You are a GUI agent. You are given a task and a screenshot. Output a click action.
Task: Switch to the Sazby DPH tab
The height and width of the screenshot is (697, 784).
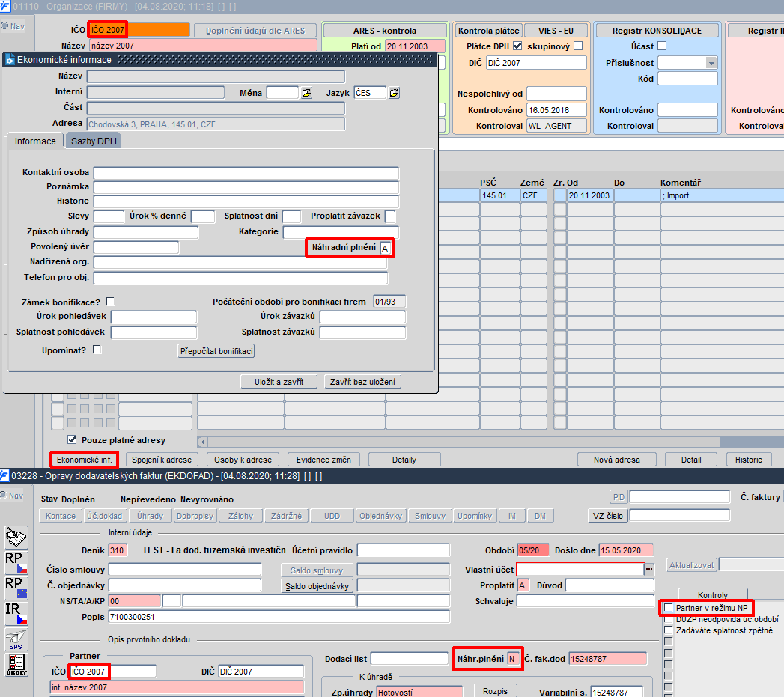point(94,141)
